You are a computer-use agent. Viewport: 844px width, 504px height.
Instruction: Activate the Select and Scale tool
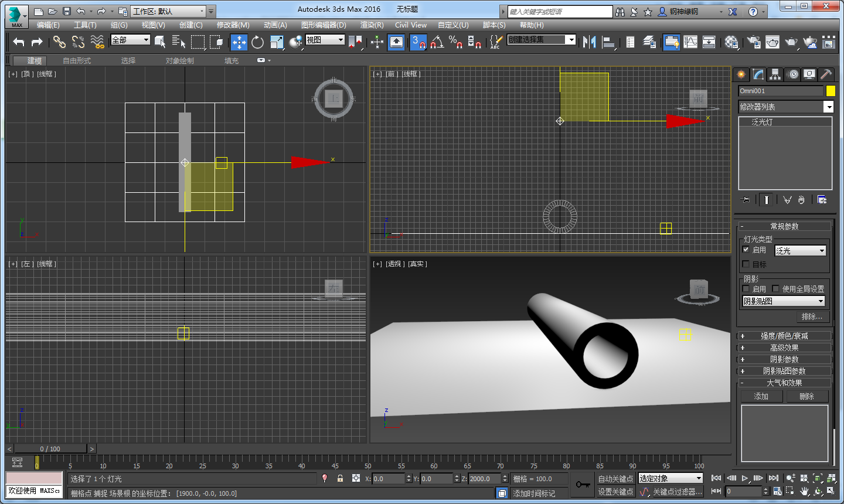pos(277,42)
